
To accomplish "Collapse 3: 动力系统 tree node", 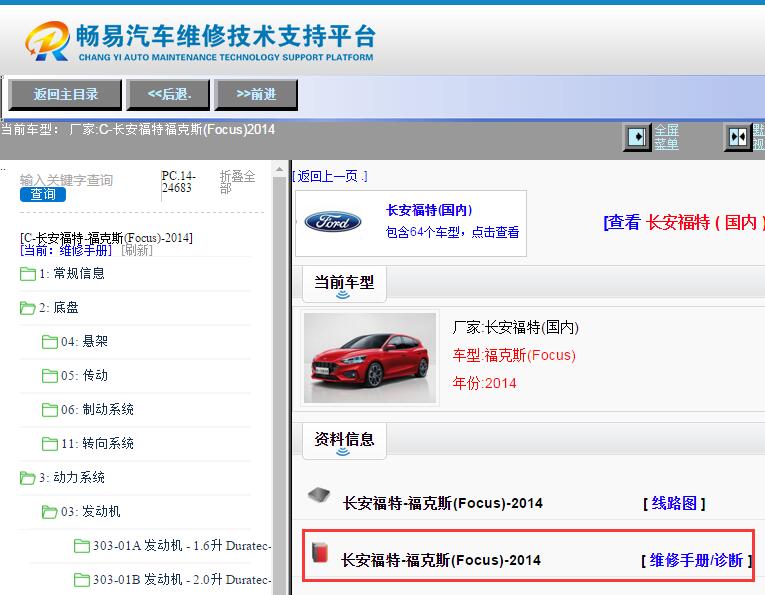I will click(x=72, y=477).
